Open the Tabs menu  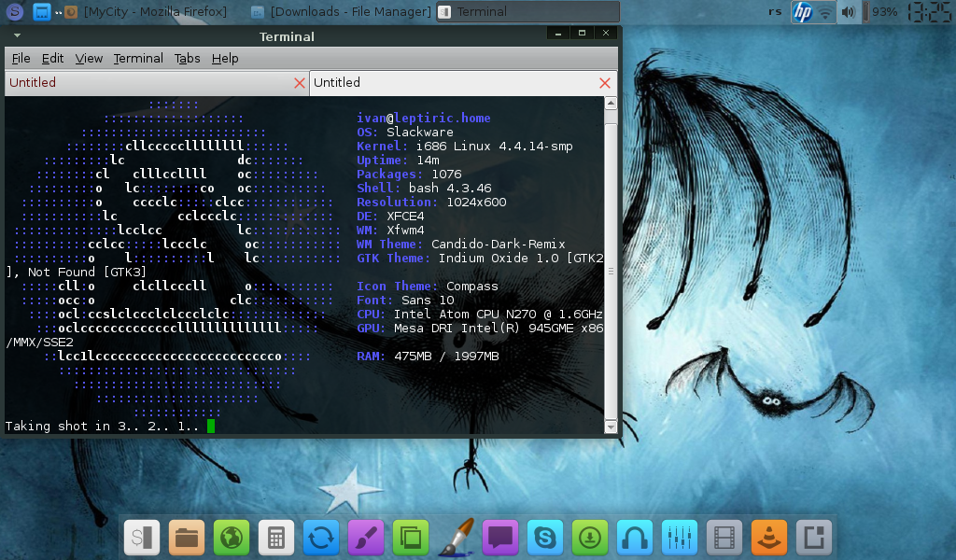[187, 58]
